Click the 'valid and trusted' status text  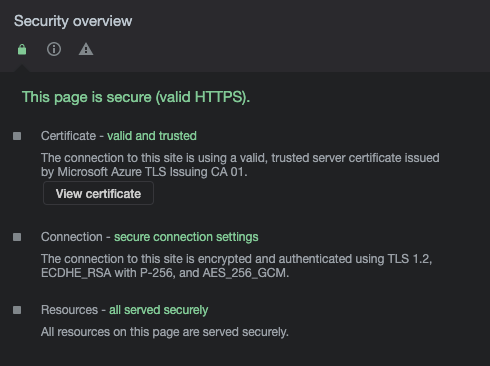click(152, 136)
